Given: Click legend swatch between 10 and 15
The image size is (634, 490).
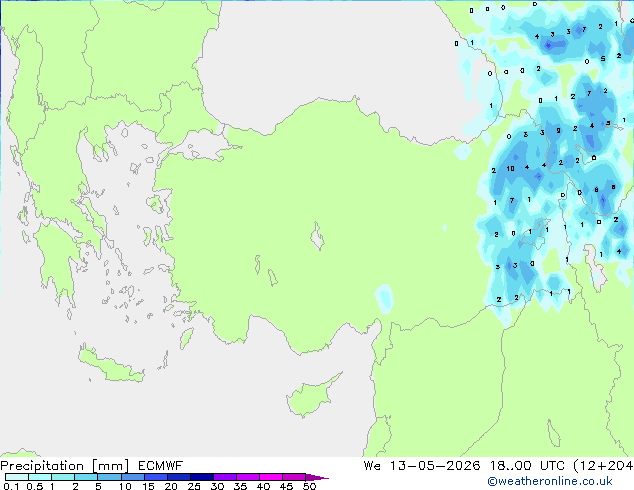Looking at the screenshot, I should [132, 477].
